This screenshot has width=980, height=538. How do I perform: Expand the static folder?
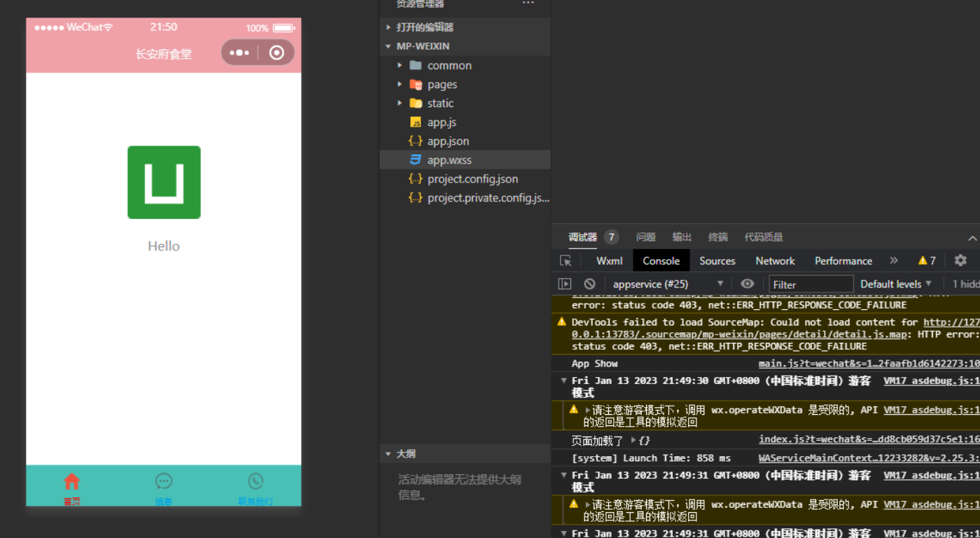click(400, 103)
